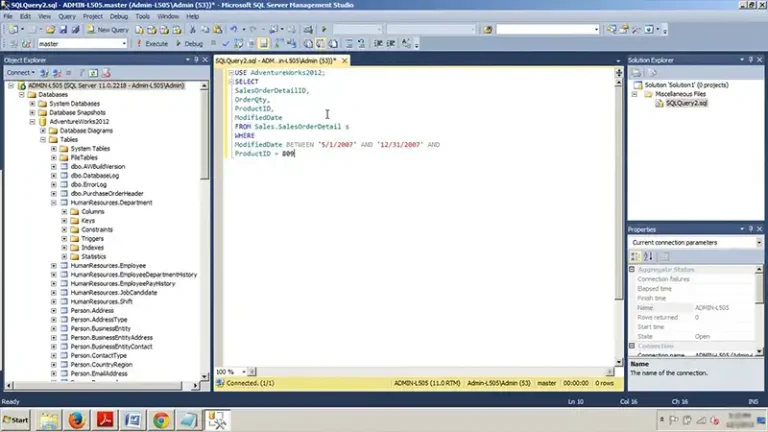Image resolution: width=768 pixels, height=432 pixels.
Task: Collapse the Connection section in Properties
Action: click(x=632, y=346)
